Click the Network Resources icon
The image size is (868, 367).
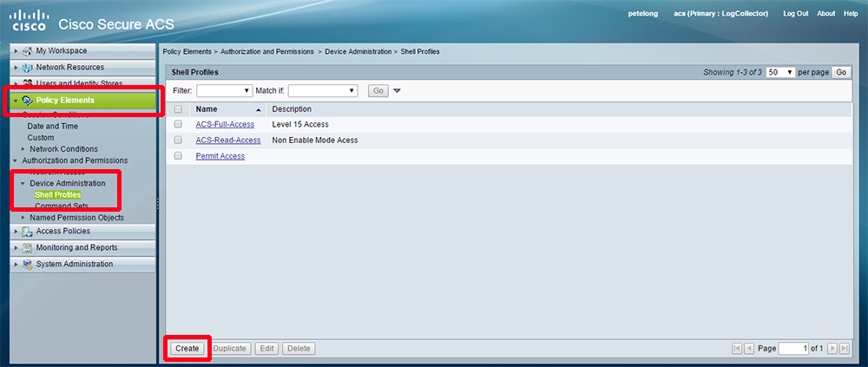point(27,68)
